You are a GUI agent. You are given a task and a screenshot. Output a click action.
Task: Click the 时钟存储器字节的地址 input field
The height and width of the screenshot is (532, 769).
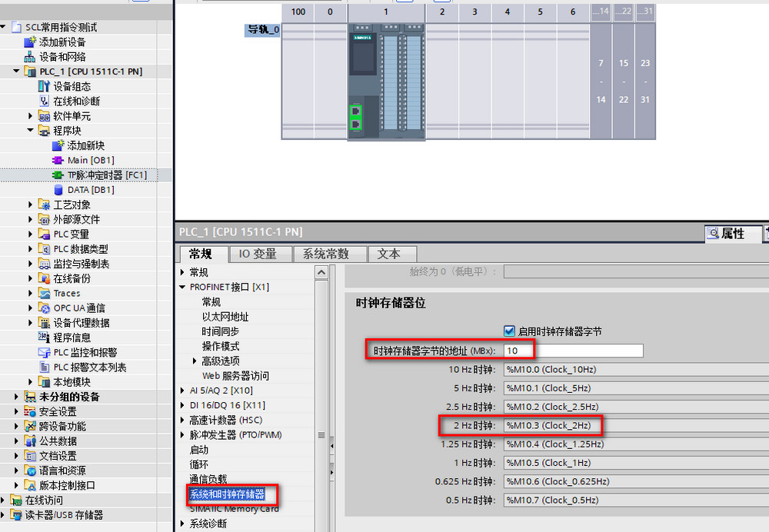pyautogui.click(x=573, y=351)
